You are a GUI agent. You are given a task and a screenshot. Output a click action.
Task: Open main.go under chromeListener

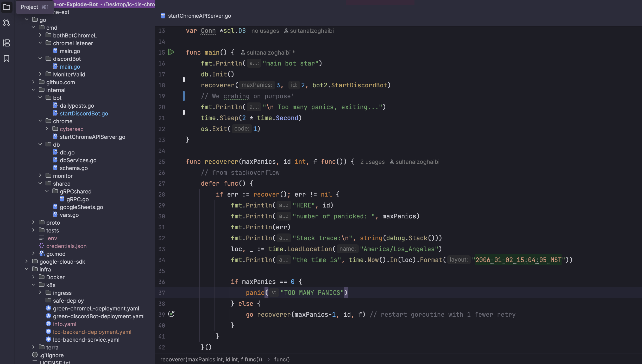(70, 51)
